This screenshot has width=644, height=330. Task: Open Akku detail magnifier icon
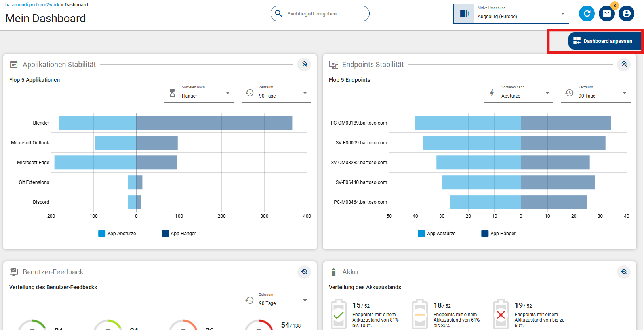coord(624,272)
